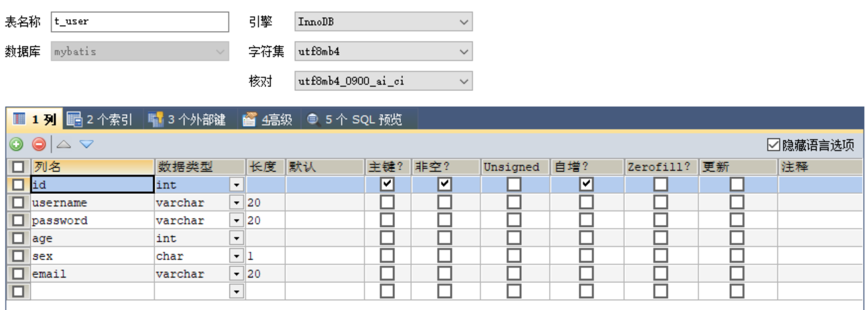Click the red delete column icon

pyautogui.click(x=39, y=144)
